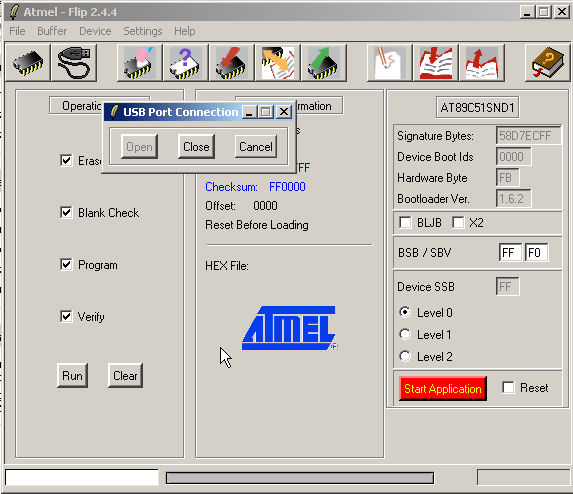Click the Load HEX File book icon
573x494 pixels.
[x=436, y=62]
